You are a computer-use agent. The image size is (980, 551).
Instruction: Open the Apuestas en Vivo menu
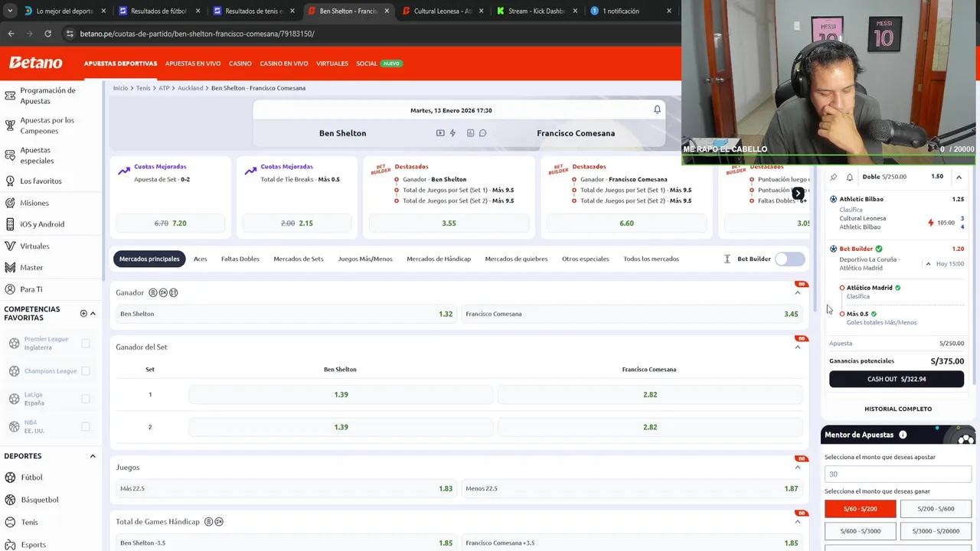click(x=193, y=64)
